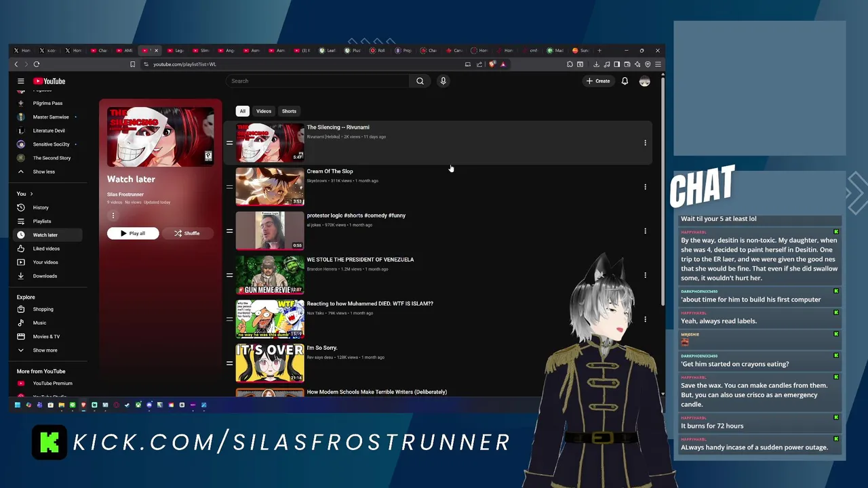This screenshot has height=488, width=868.
Task: Click the browser address bar URL
Action: (184, 64)
